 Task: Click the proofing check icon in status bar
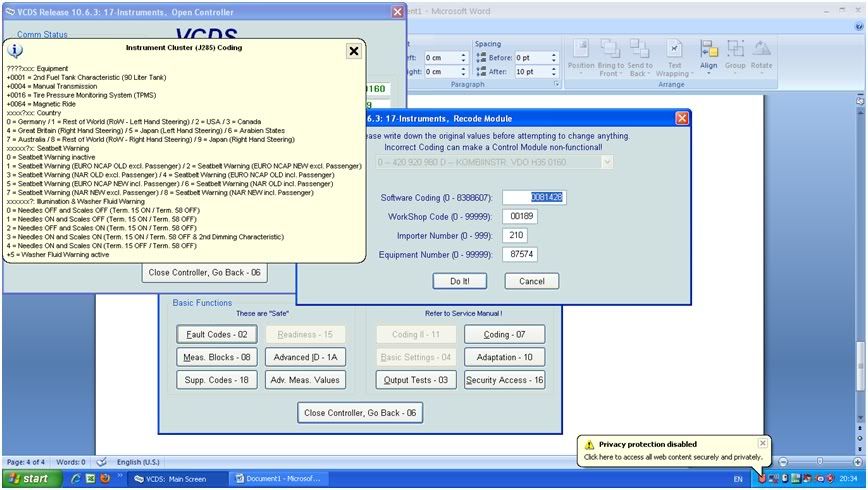click(x=101, y=462)
